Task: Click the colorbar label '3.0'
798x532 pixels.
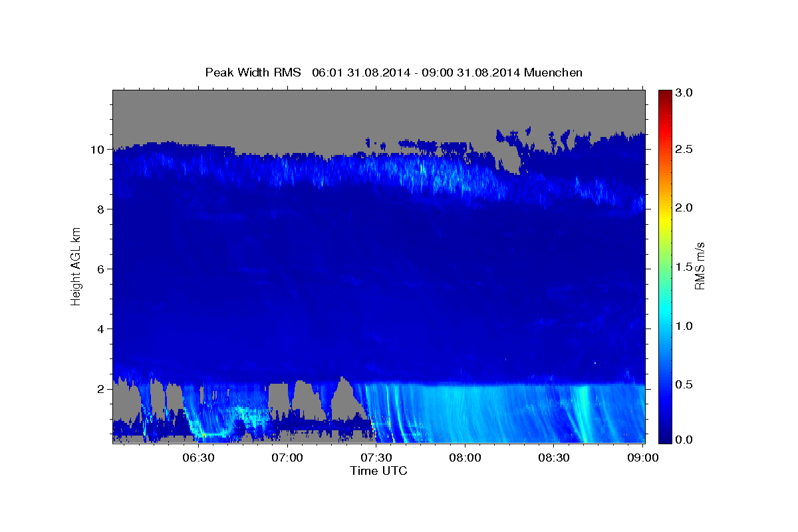Action: tap(686, 92)
